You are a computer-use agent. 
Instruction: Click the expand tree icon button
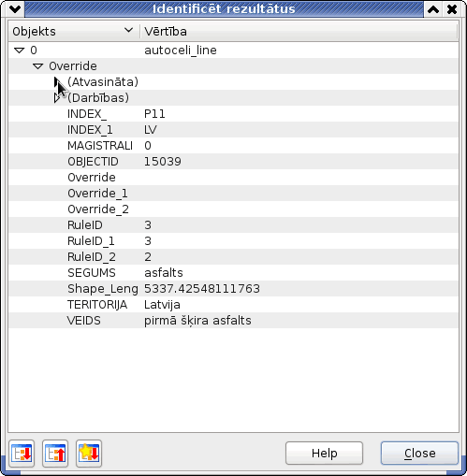tap(22, 454)
